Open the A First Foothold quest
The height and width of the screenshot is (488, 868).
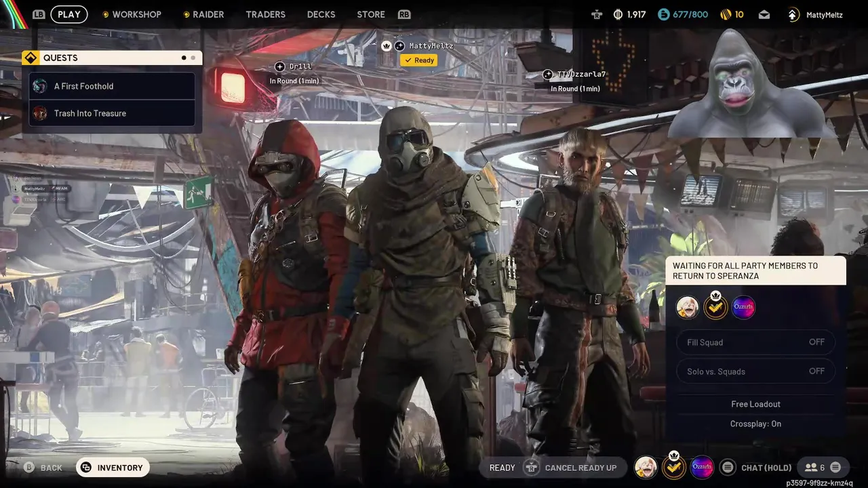[113, 86]
